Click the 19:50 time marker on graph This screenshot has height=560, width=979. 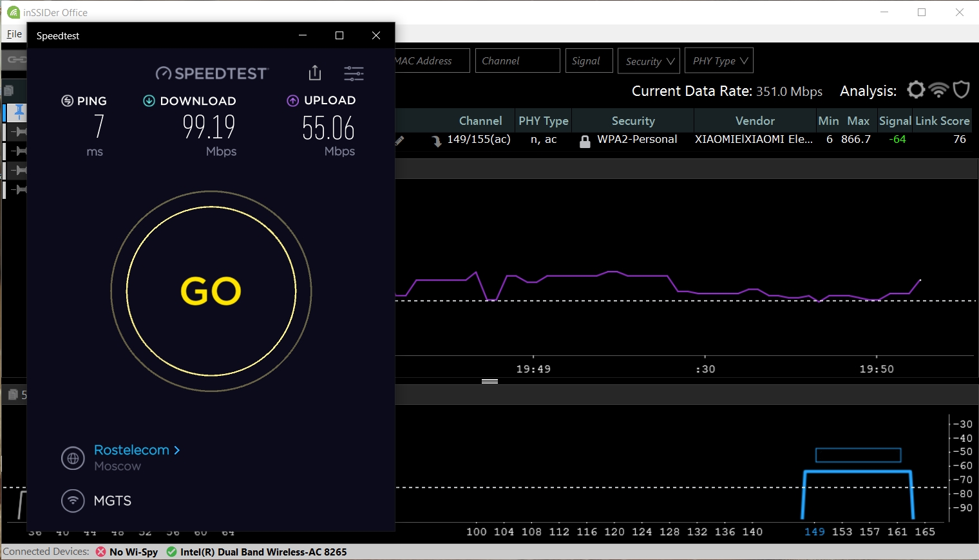[x=877, y=369]
